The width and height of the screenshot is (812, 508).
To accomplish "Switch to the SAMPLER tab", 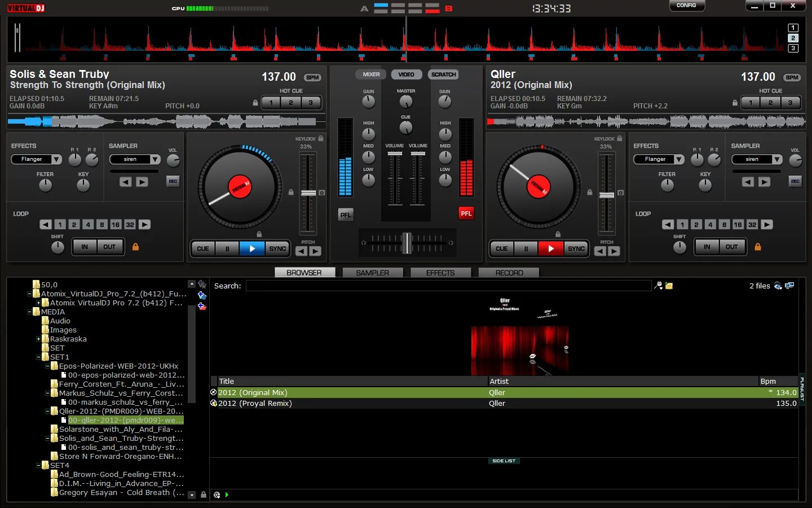I will [x=372, y=273].
